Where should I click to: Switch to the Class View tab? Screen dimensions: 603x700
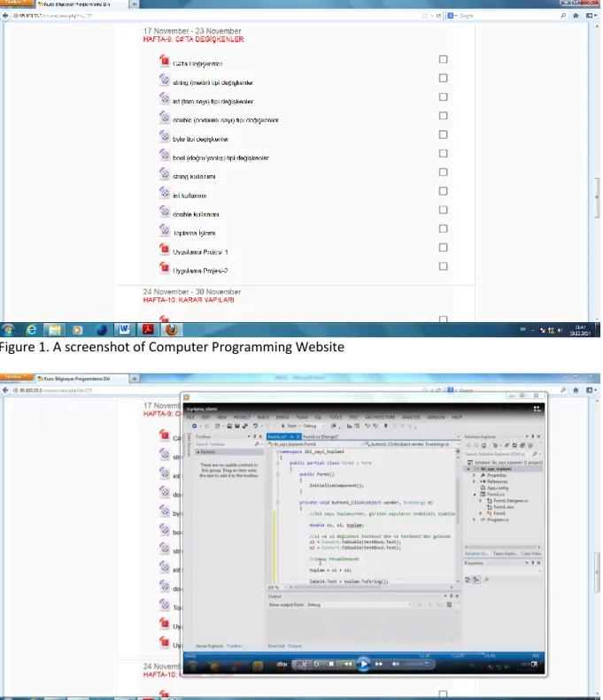pos(530,554)
